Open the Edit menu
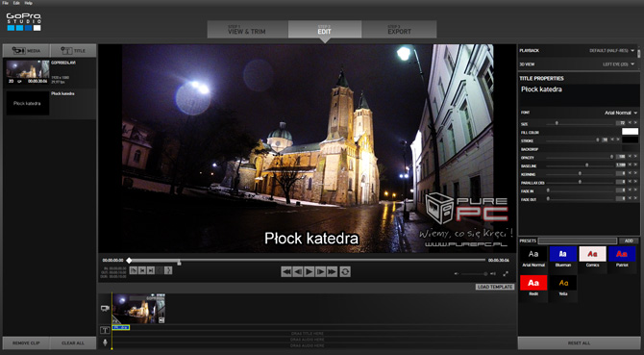This screenshot has width=644, height=355. coord(16,3)
